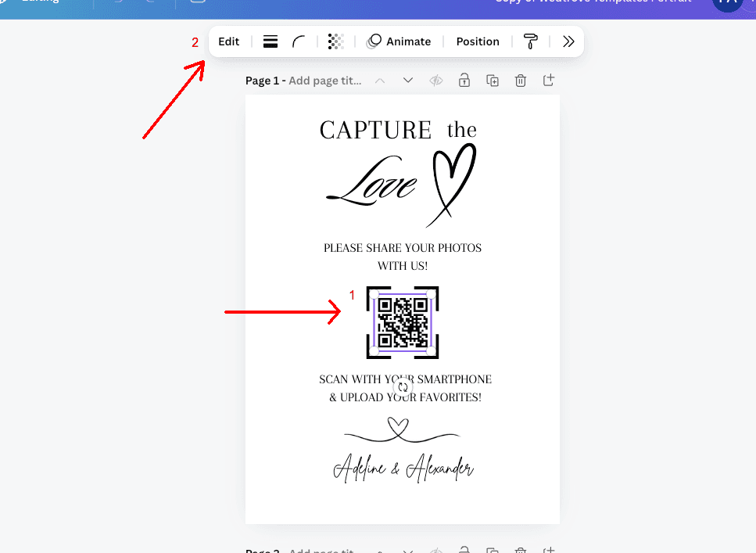This screenshot has height=553, width=756.
Task: Open transparency checkerboard icon
Action: [x=335, y=41]
